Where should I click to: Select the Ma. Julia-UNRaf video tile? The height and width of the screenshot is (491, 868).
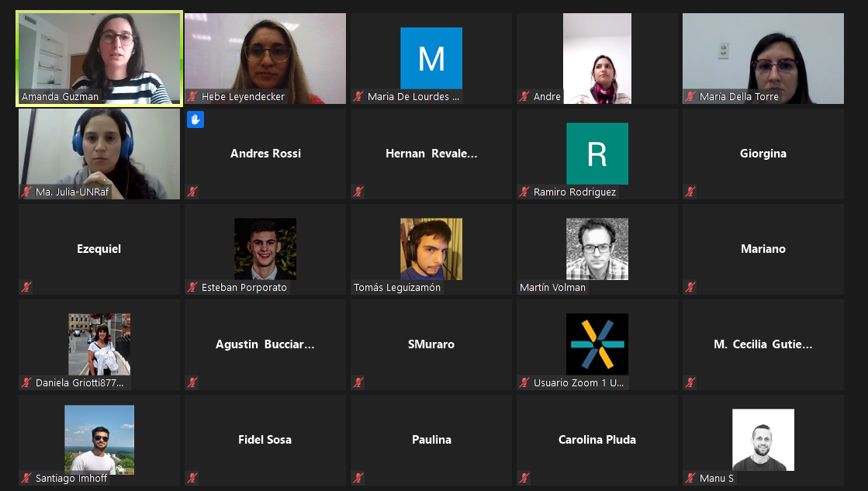pyautogui.click(x=99, y=154)
